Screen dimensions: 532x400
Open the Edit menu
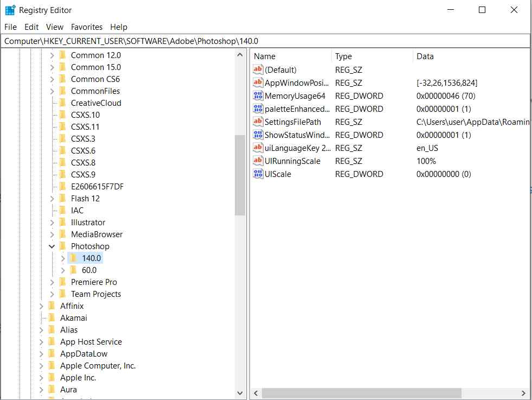point(31,27)
